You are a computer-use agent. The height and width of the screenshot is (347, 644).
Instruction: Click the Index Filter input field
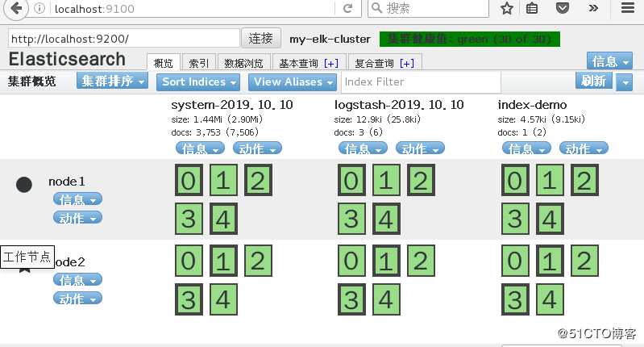point(422,82)
